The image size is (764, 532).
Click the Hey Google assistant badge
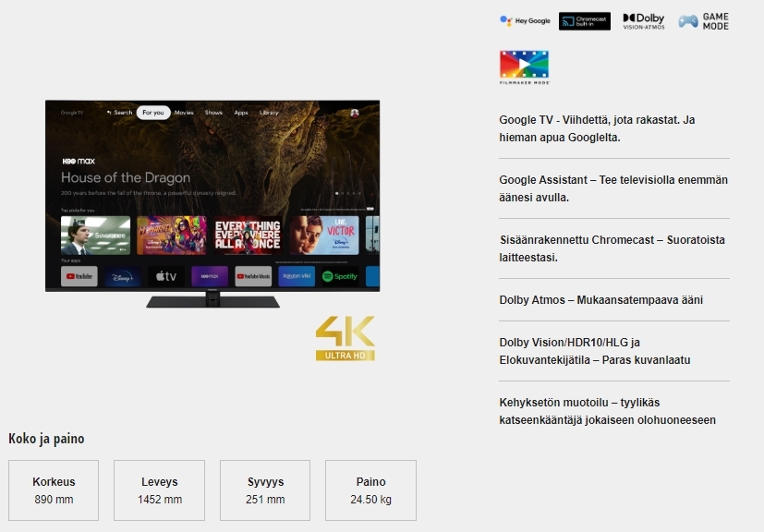pos(525,20)
